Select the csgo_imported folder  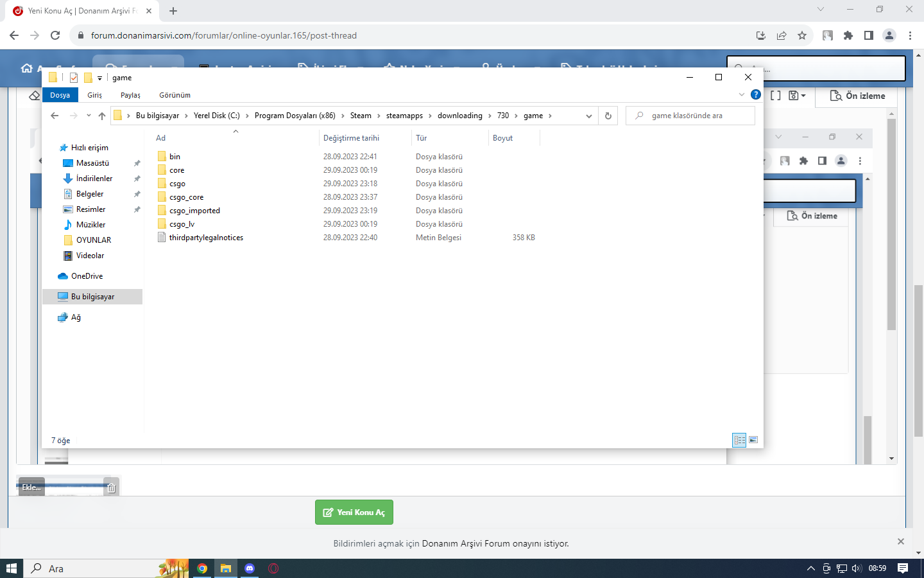coord(194,211)
